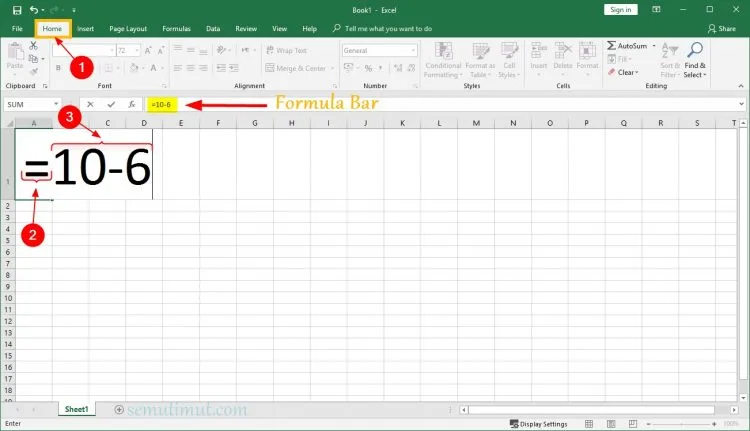Click the Enter checkmark in formula bar
750x431 pixels.
[111, 104]
